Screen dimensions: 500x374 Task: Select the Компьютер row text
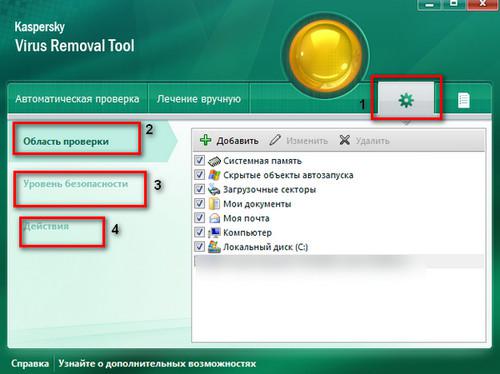pos(247,233)
